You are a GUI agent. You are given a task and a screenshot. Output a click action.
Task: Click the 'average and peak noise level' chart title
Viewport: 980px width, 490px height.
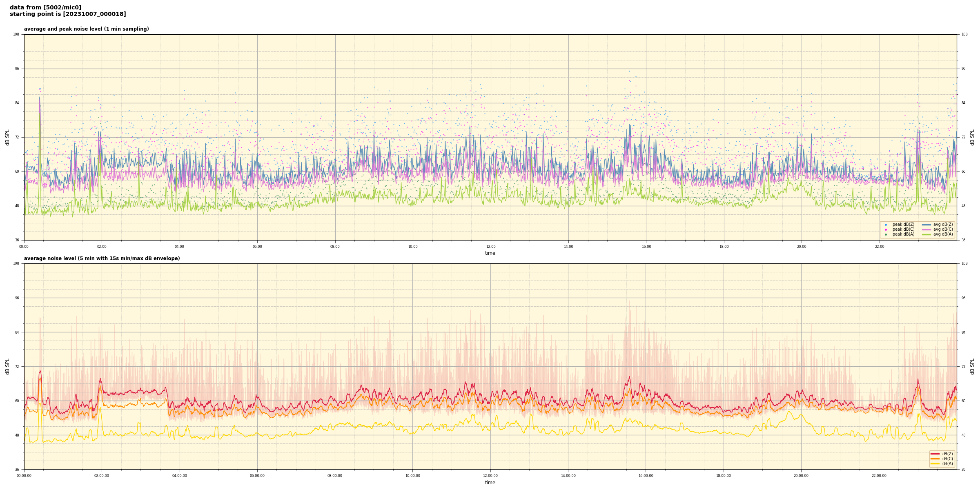pyautogui.click(x=86, y=29)
